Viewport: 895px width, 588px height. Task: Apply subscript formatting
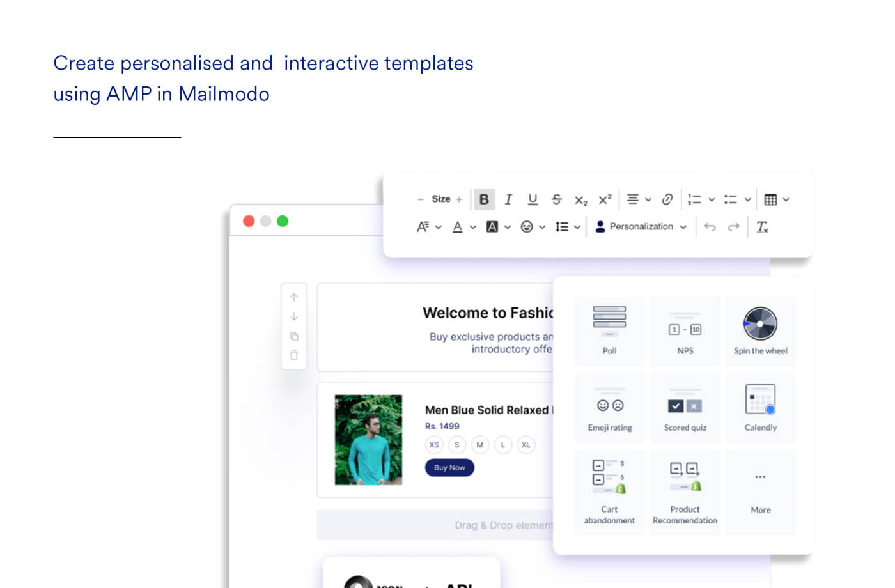[580, 200]
